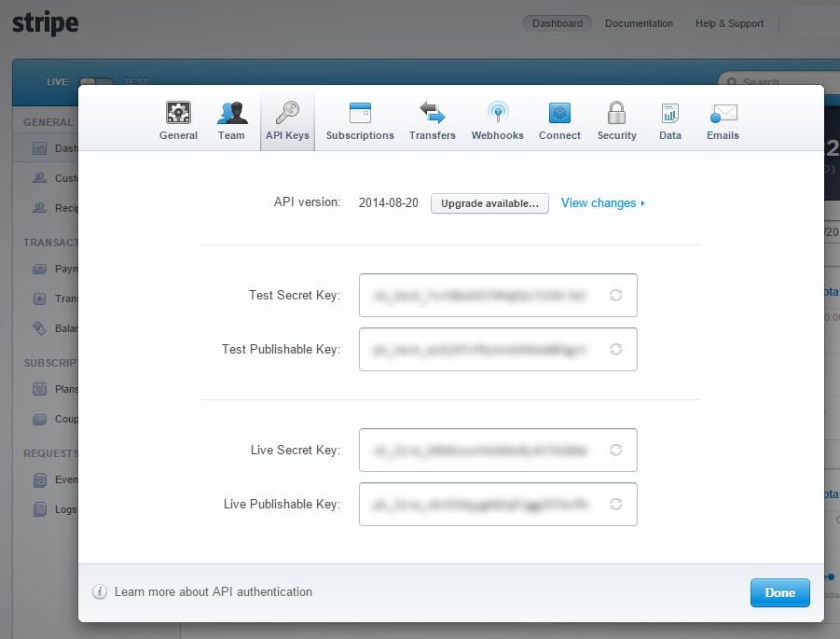Open the Security padlock icon
Screen dimensions: 840x639
coord(616,113)
